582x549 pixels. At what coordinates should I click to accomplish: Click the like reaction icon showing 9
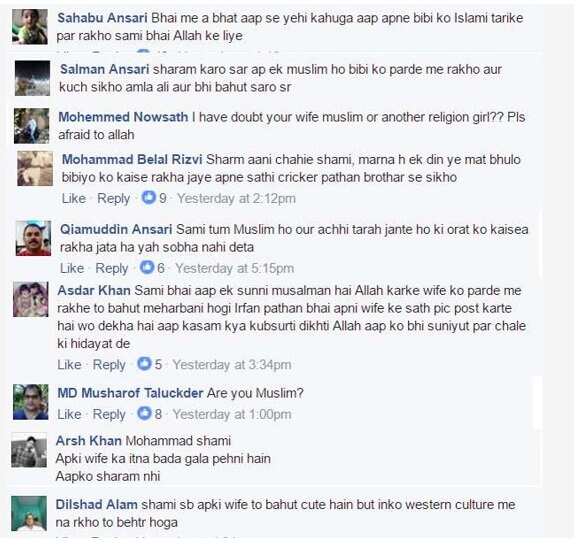[x=148, y=197]
